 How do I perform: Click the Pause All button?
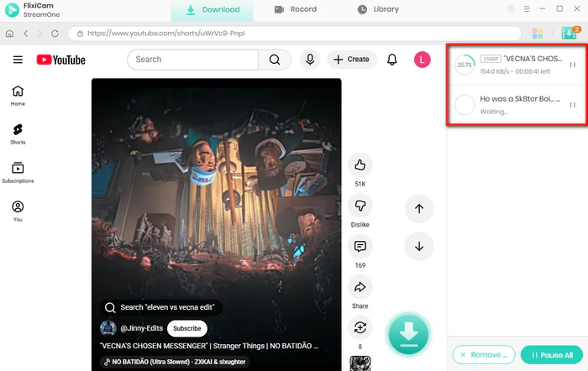pyautogui.click(x=551, y=354)
